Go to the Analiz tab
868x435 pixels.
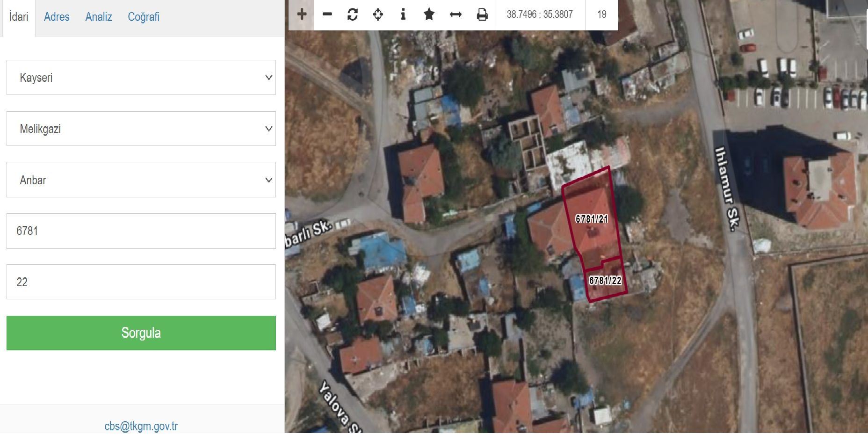pos(99,17)
